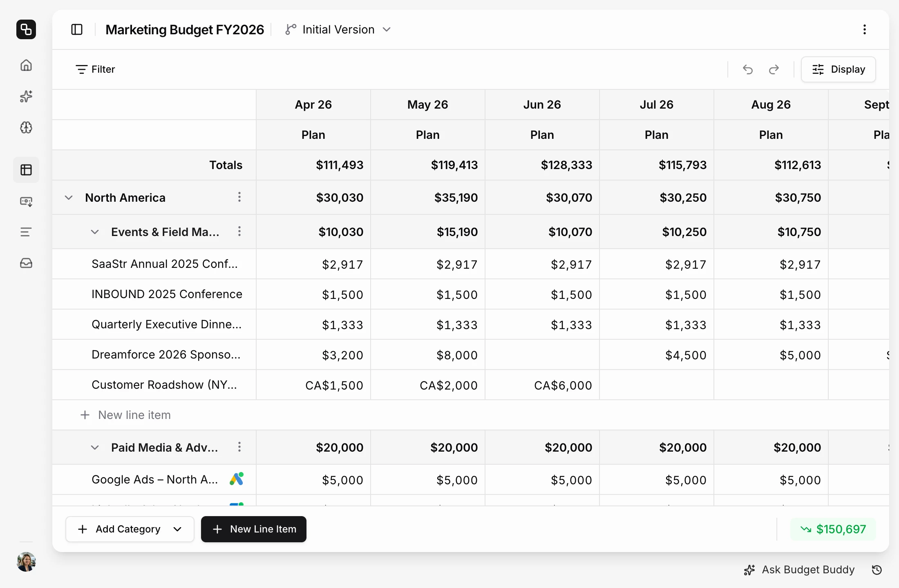The height and width of the screenshot is (588, 899).
Task: Click the $128,333 totals cell
Action: [542, 165]
